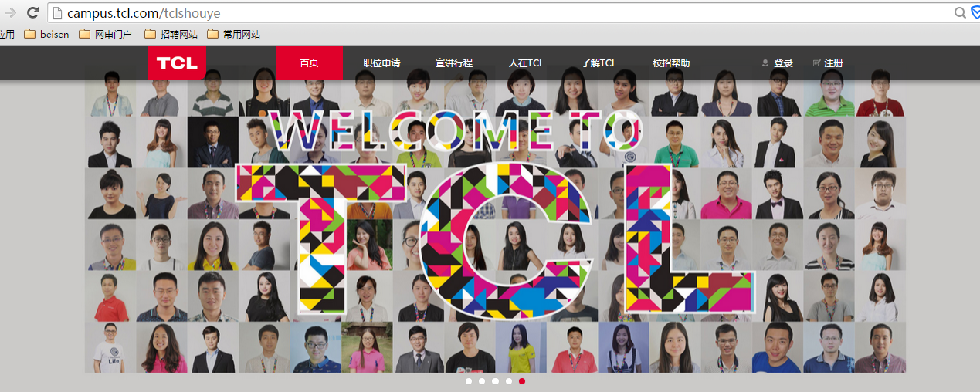Viewport: 980px width, 392px height.
Task: Click the large colorful letter T in banner
Action: pos(320,238)
